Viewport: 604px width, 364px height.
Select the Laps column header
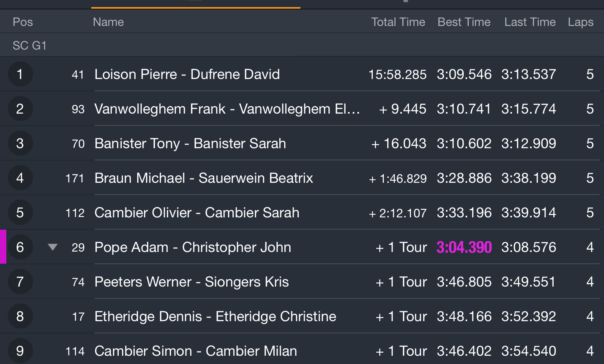580,22
